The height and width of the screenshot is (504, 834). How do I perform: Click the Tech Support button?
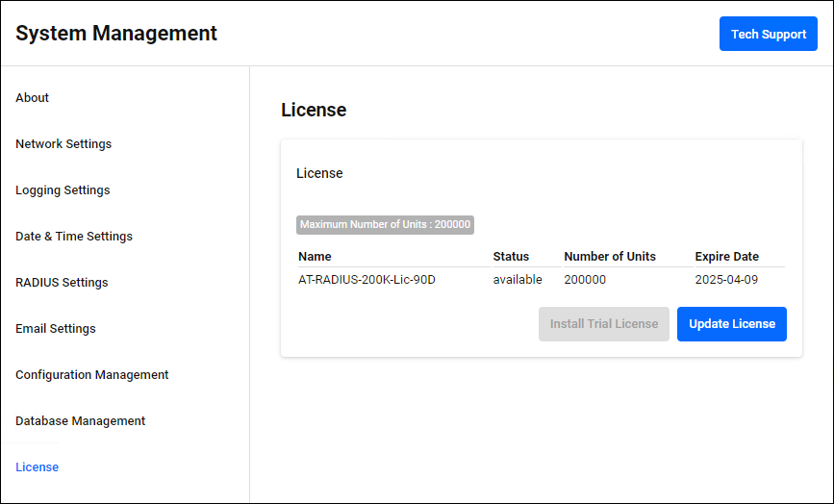click(768, 34)
